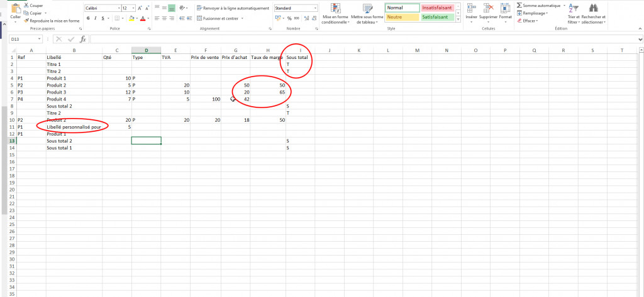Decrease font size with the small A icon

(147, 8)
